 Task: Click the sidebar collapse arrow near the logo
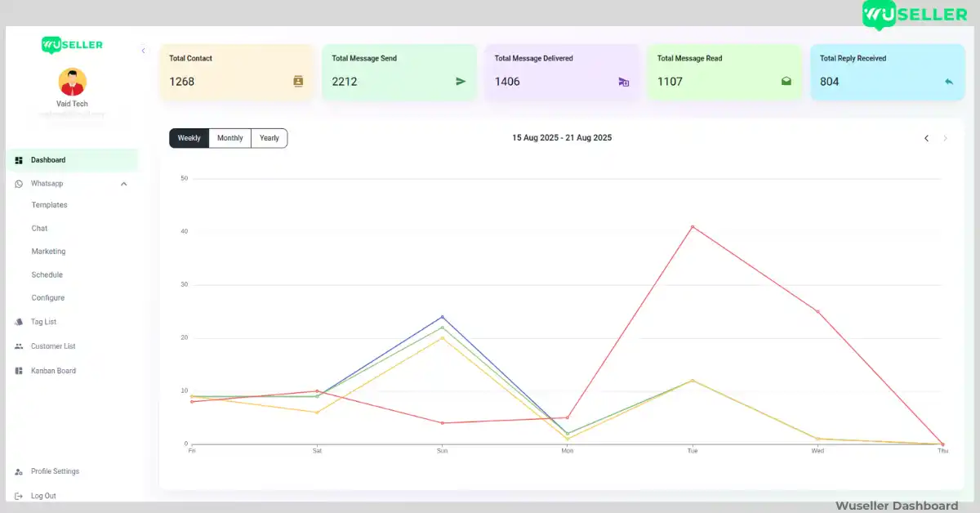[x=144, y=51]
